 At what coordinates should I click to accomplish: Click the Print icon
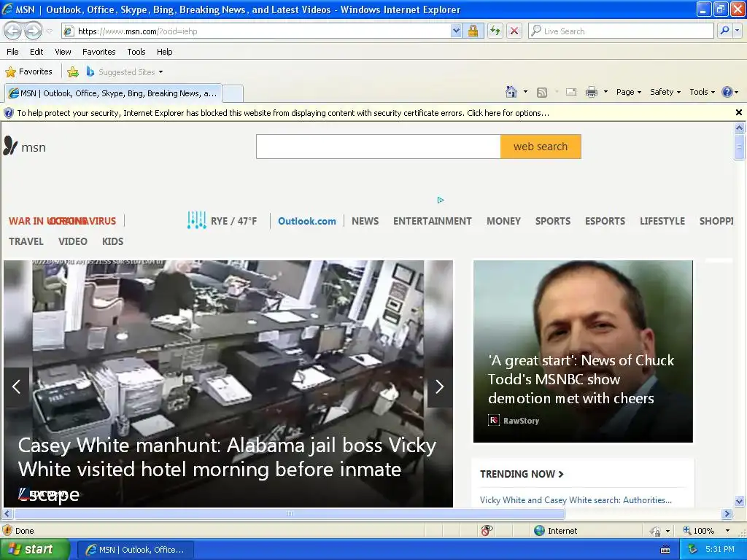pos(591,93)
